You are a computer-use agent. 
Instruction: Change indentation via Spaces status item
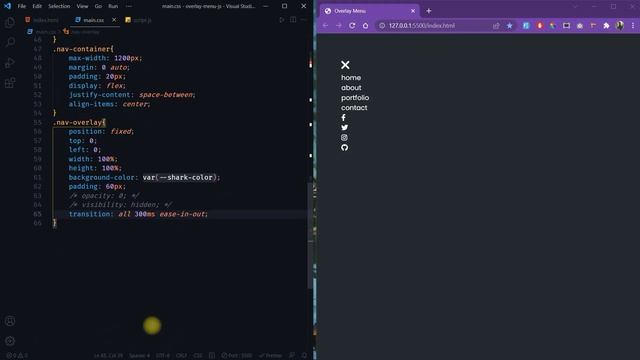pos(140,356)
